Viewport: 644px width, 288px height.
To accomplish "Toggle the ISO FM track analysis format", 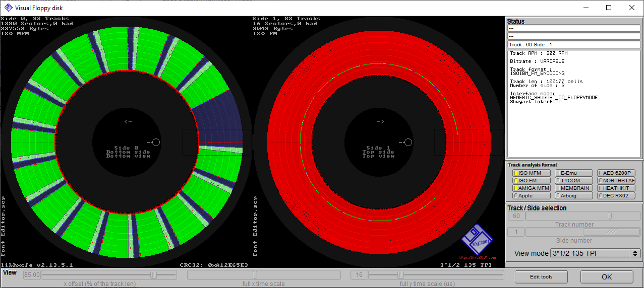I will click(x=532, y=181).
